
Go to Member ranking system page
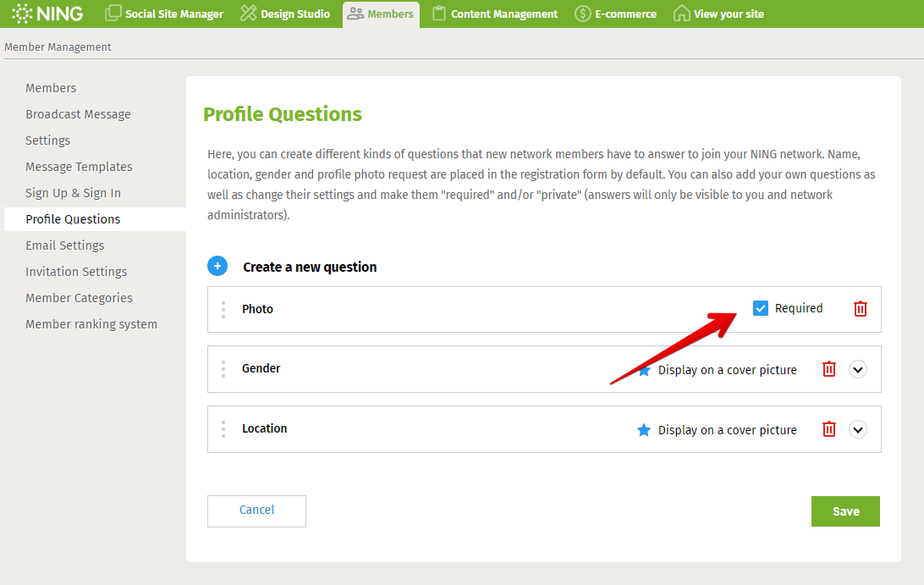[91, 324]
